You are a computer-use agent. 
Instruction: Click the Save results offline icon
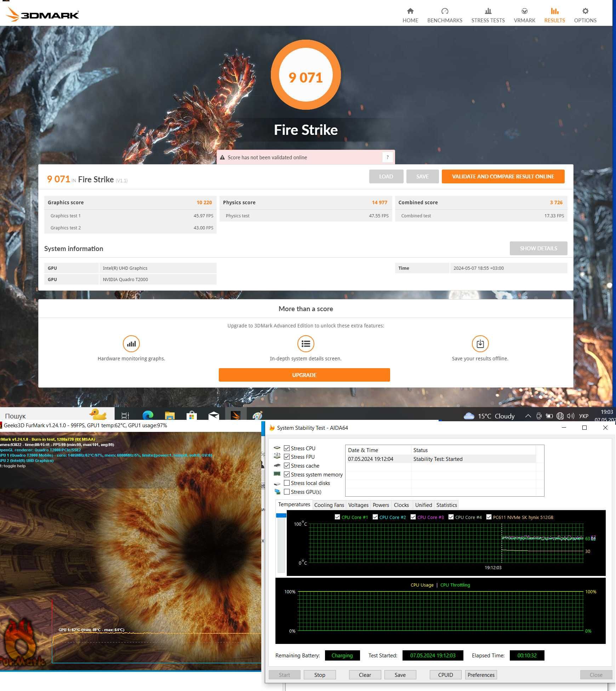pos(480,344)
